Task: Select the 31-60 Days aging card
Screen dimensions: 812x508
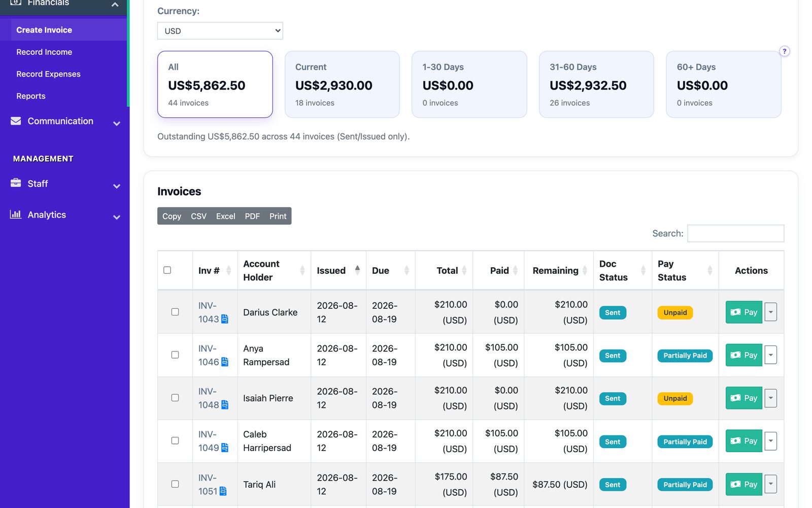Action: click(x=596, y=84)
